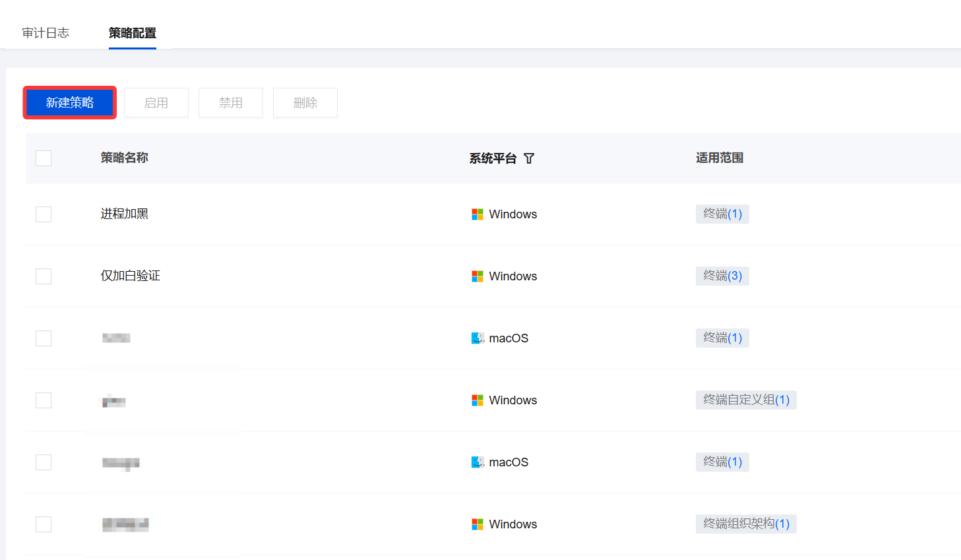Tick the checkbox for 终端组织架构 row
The height and width of the screenshot is (560, 961).
tap(44, 524)
